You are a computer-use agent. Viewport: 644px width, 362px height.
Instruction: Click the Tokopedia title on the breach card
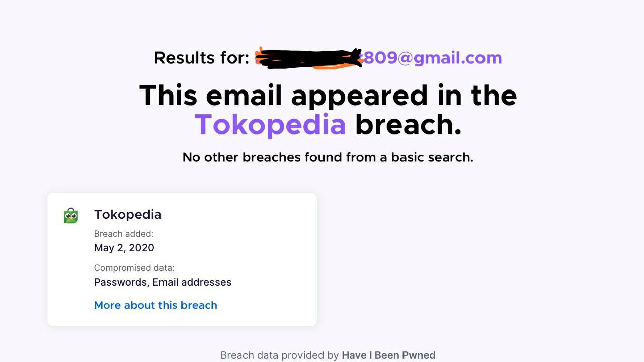(x=127, y=214)
